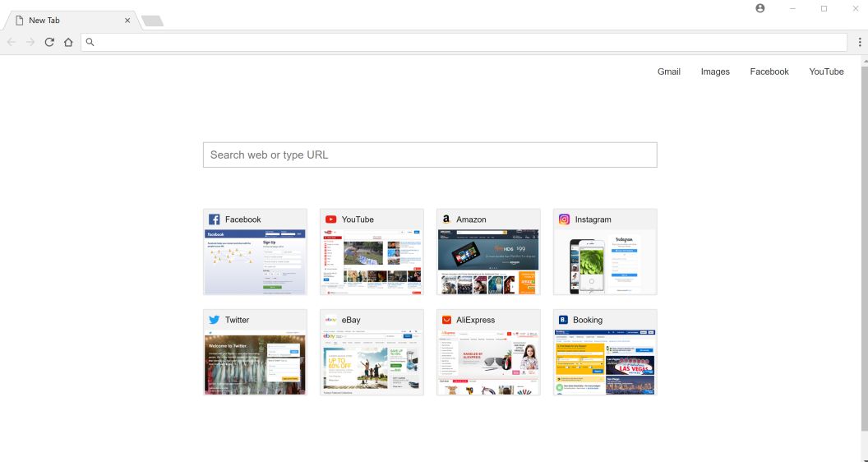Open the Chrome three-dot menu

pos(860,42)
